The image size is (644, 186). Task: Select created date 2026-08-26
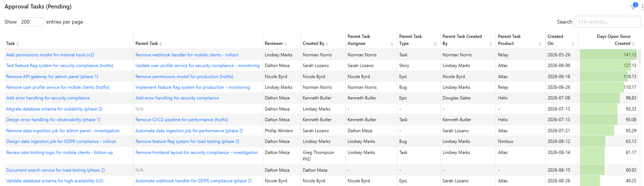pyautogui.click(x=559, y=181)
